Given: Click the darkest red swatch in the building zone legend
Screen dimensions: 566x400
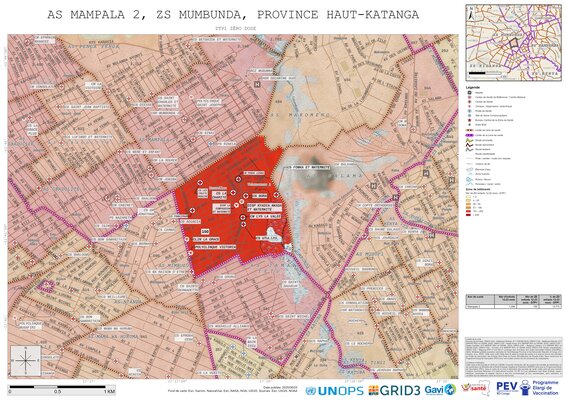Looking at the screenshot, I should (469, 214).
